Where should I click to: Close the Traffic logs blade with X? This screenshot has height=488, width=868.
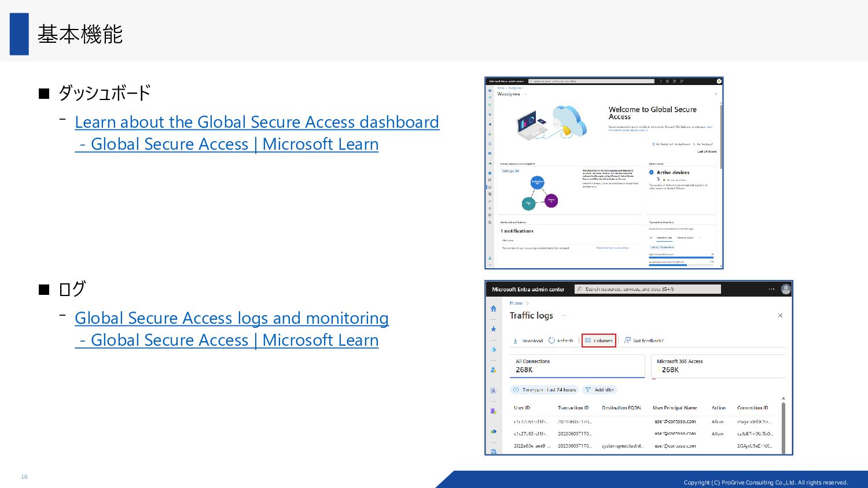coord(780,315)
